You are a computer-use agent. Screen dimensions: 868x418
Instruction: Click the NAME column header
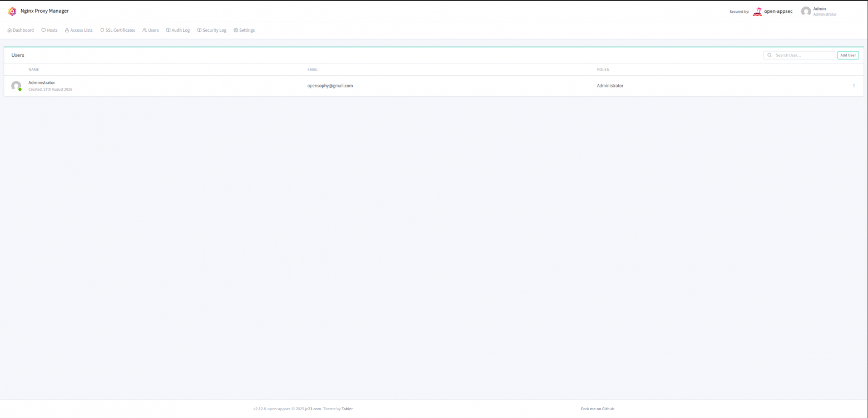coord(34,70)
